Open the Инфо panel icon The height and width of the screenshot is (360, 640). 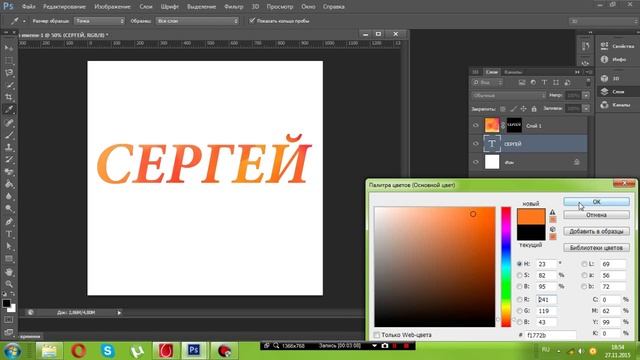(x=604, y=60)
